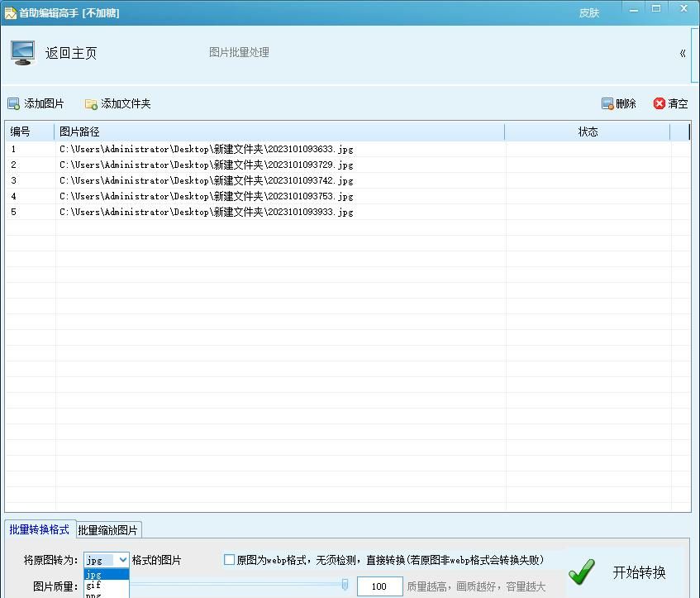Screen dimensions: 700x598
Task: Select the row for 202310109363З.jpg
Action: point(347,149)
